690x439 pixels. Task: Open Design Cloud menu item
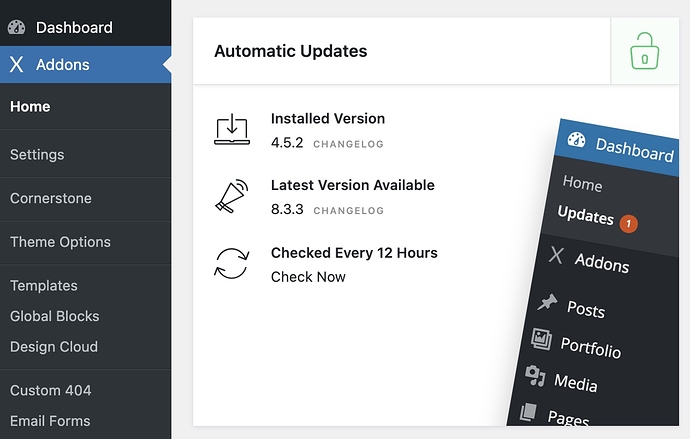(x=54, y=347)
